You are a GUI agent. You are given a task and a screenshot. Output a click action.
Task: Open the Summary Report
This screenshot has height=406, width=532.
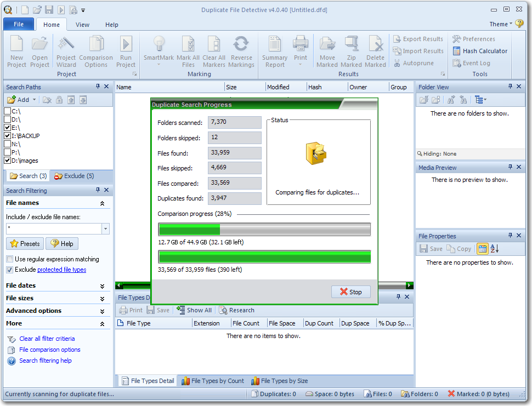275,52
